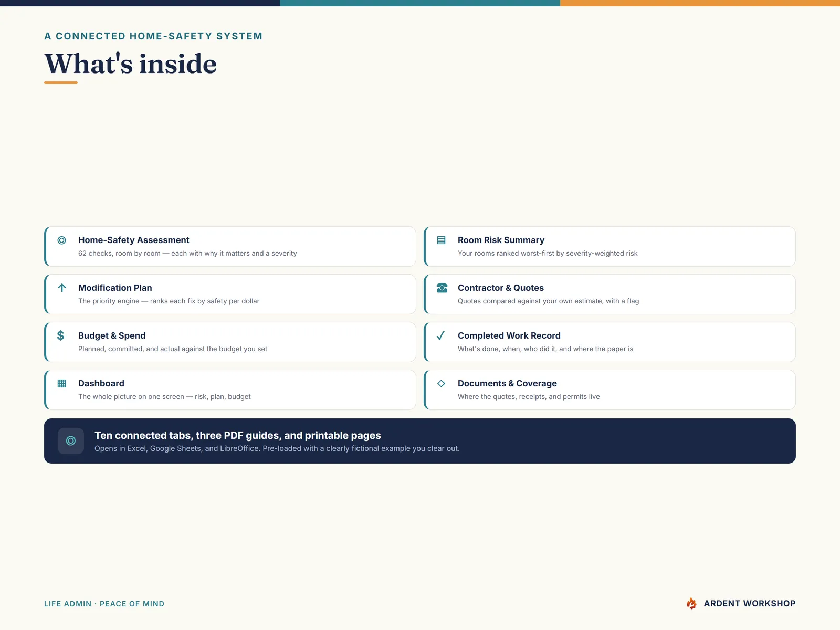Click the 'ARDENT WORKSHOP' brand name
Viewport: 840px width, 630px height.
750,603
